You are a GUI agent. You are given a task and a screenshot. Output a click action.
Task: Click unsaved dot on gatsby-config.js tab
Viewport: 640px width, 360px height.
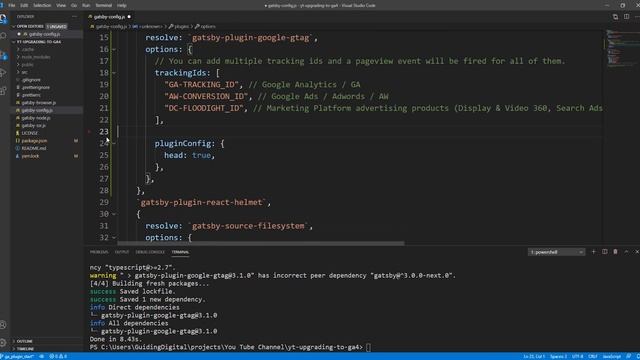[129, 17]
